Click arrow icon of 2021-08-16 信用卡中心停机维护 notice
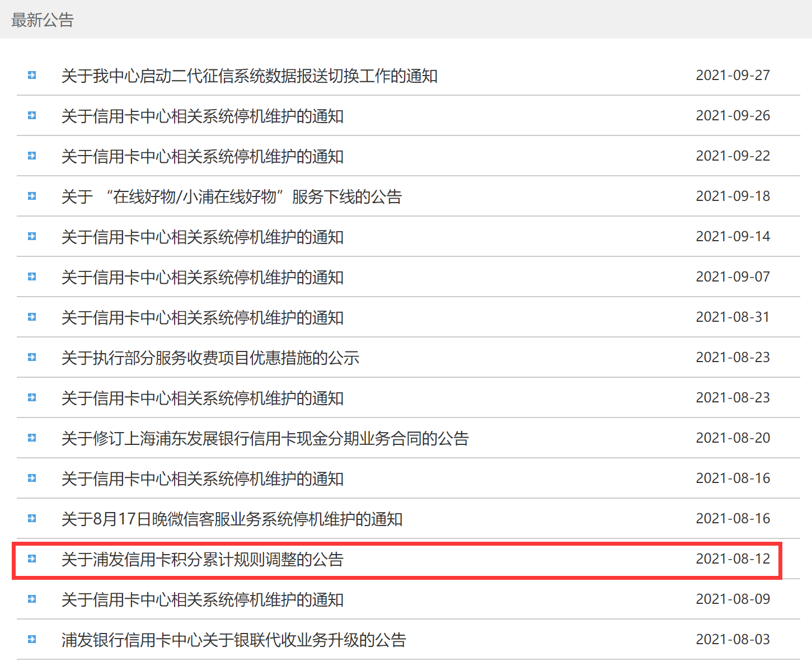The image size is (812, 666). 32,478
